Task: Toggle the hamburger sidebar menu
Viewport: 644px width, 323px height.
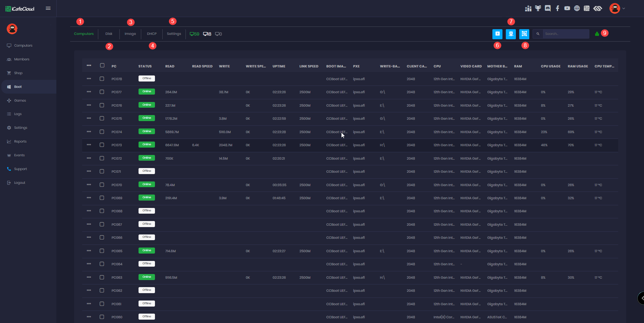Action: 48,8
